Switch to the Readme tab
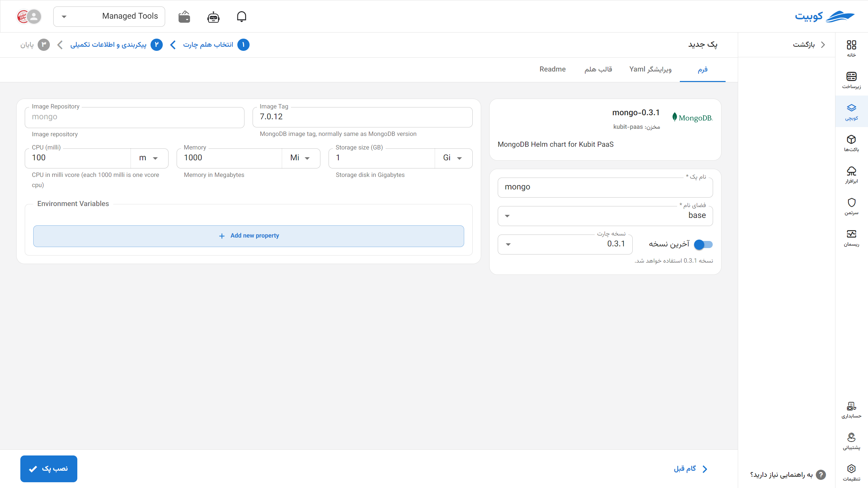 [553, 69]
